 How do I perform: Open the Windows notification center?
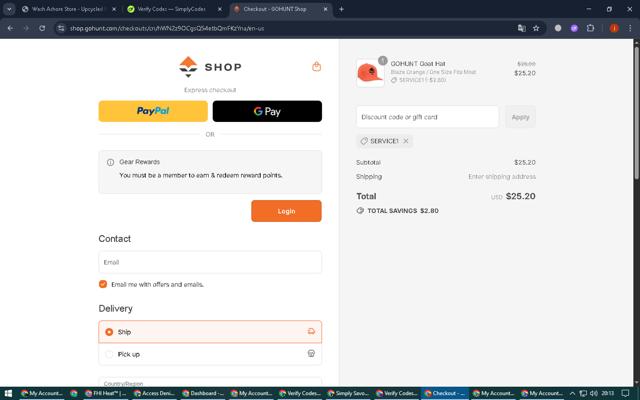(x=625, y=393)
